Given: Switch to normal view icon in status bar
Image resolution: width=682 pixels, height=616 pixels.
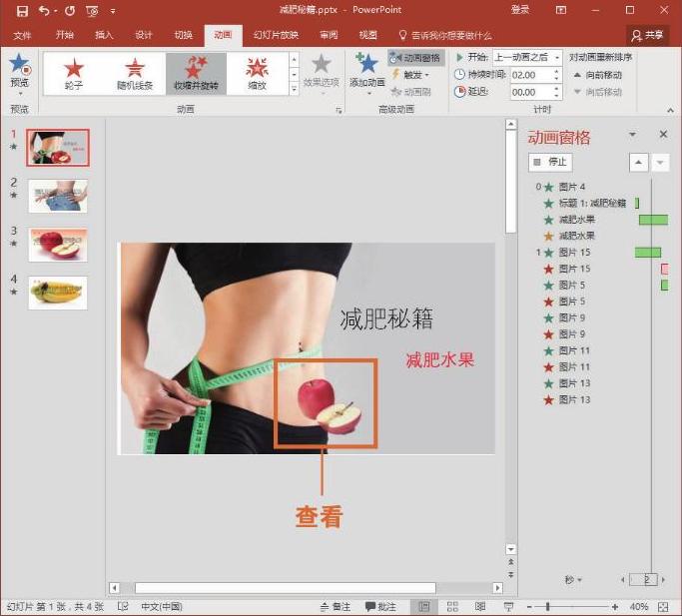Looking at the screenshot, I should (x=424, y=606).
